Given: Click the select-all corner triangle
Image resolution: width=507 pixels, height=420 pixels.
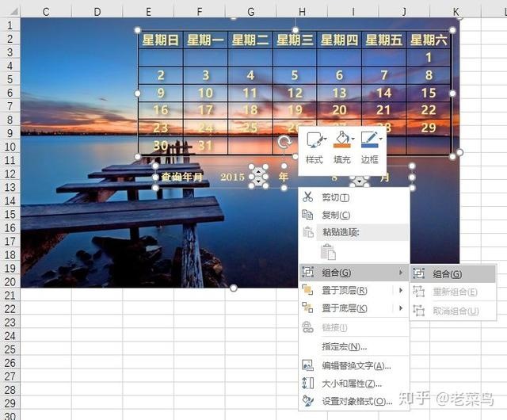Looking at the screenshot, I should click(13, 12).
